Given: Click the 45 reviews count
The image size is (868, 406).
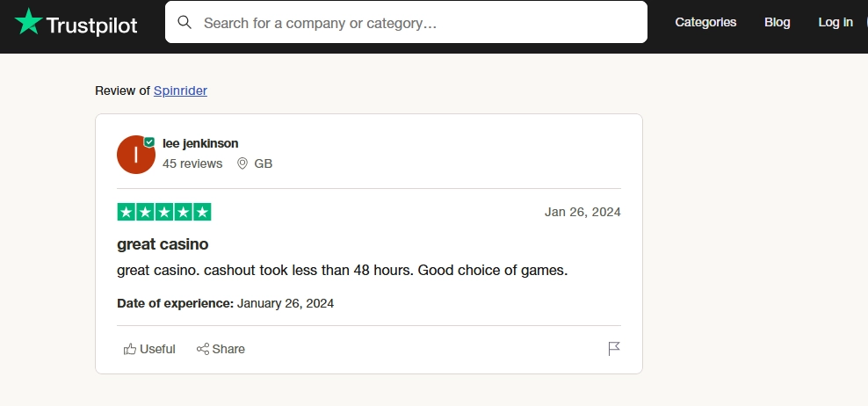Looking at the screenshot, I should click(192, 163).
